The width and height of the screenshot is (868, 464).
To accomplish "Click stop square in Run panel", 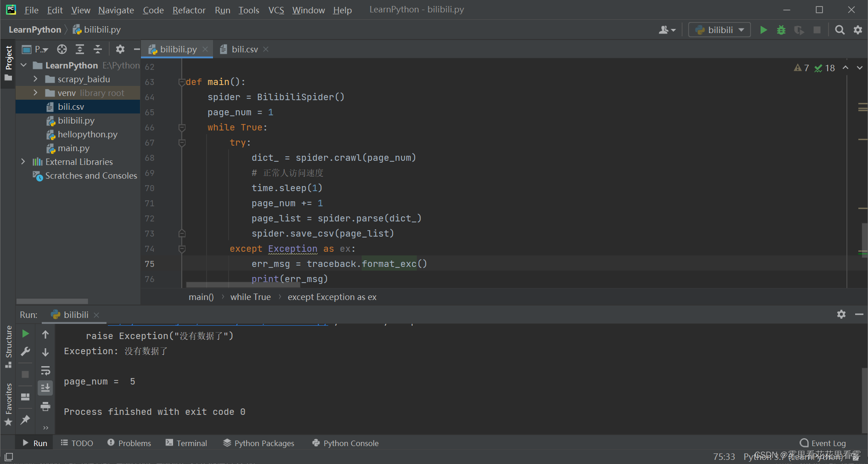I will pyautogui.click(x=26, y=374).
